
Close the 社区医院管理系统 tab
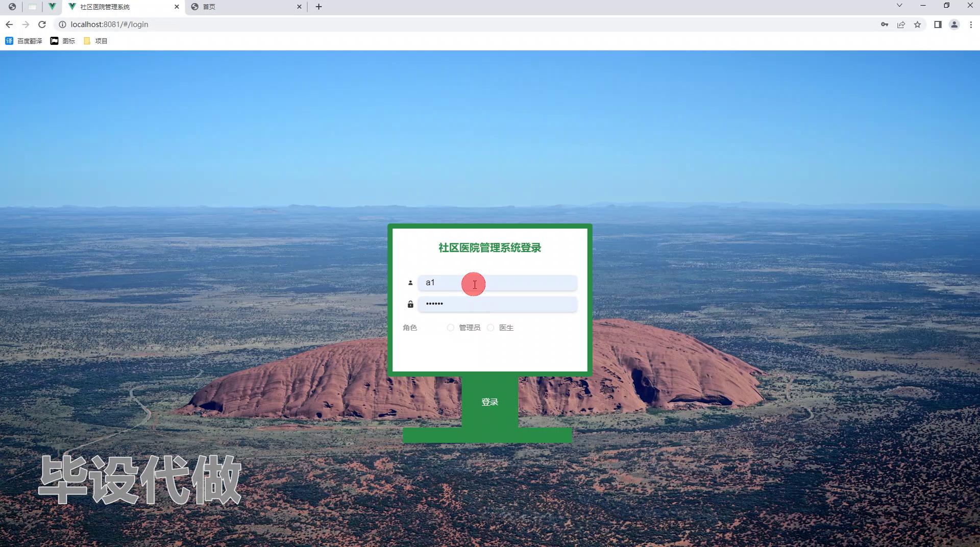pos(177,7)
